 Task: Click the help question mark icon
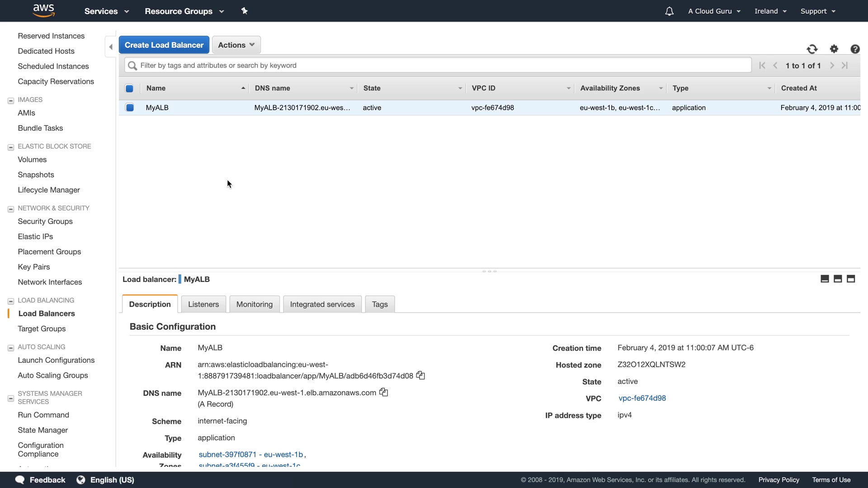[855, 49]
